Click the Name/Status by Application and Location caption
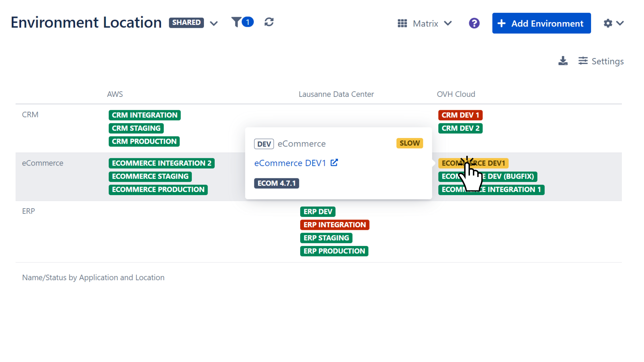Screen dimensions: 644x362 [93, 278]
